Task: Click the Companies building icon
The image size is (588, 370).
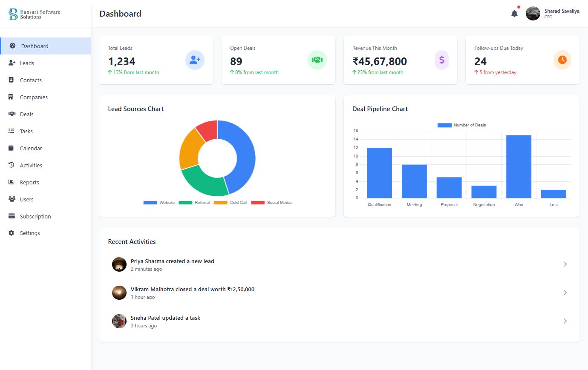Action: click(x=11, y=97)
